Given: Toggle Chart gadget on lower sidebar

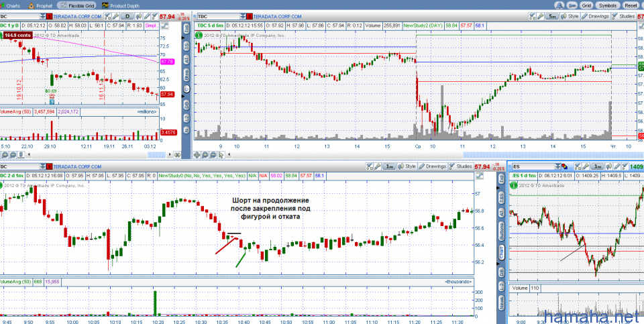Looking at the screenshot, I should pyautogui.click(x=502, y=254).
